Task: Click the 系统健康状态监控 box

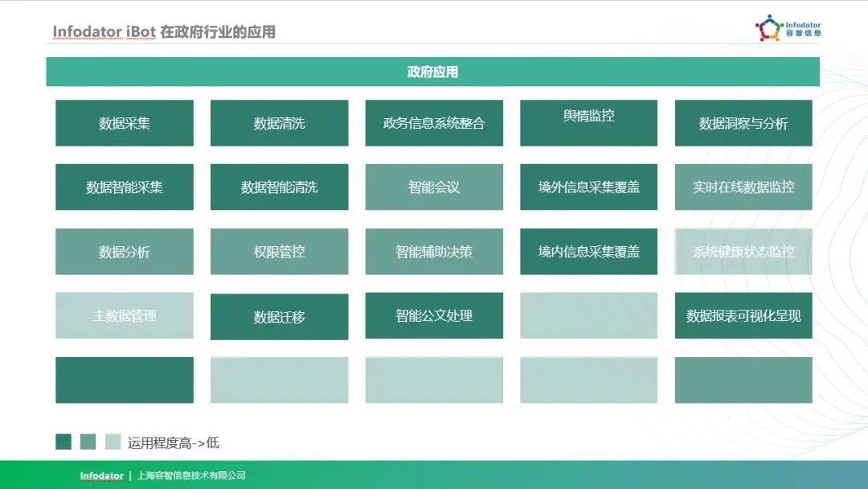Action: click(743, 252)
